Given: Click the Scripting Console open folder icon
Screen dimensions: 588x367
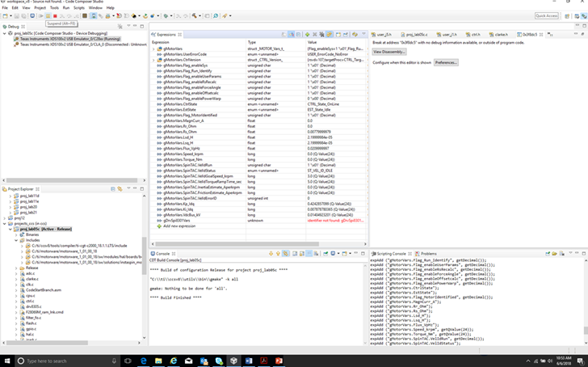Looking at the screenshot, I should (x=555, y=254).
